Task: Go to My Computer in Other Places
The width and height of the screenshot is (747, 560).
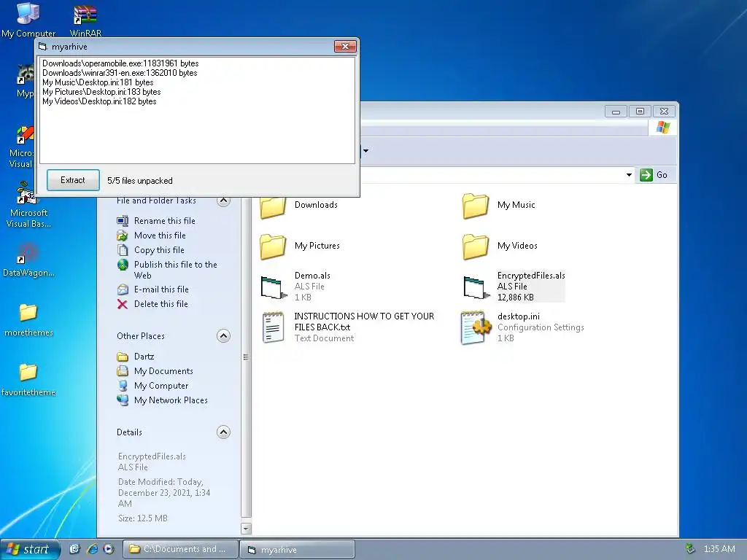Action: 161,386
